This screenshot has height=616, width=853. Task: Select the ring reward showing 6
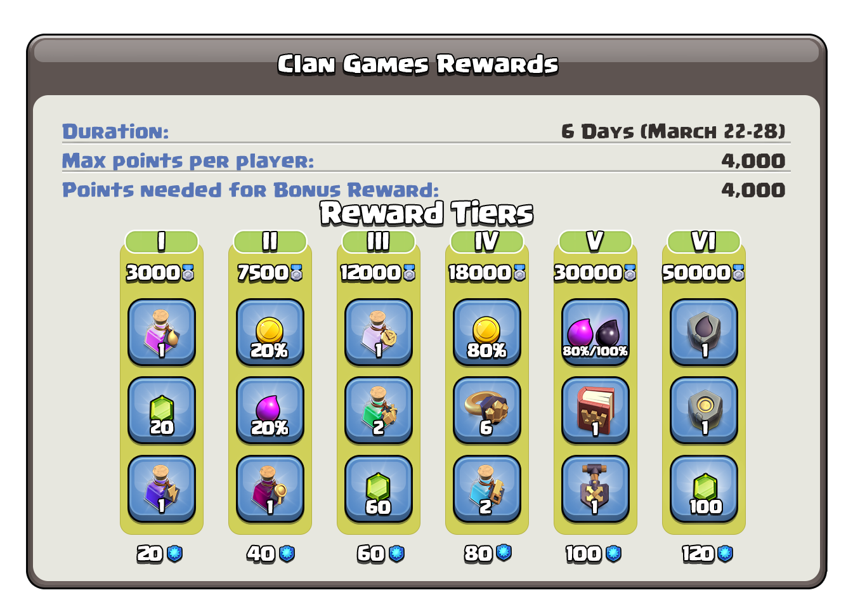coord(487,410)
